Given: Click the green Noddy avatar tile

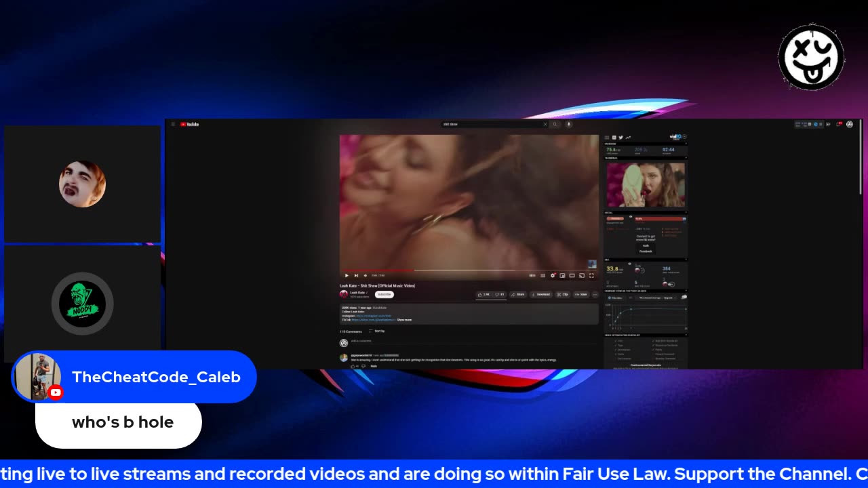Looking at the screenshot, I should (83, 304).
